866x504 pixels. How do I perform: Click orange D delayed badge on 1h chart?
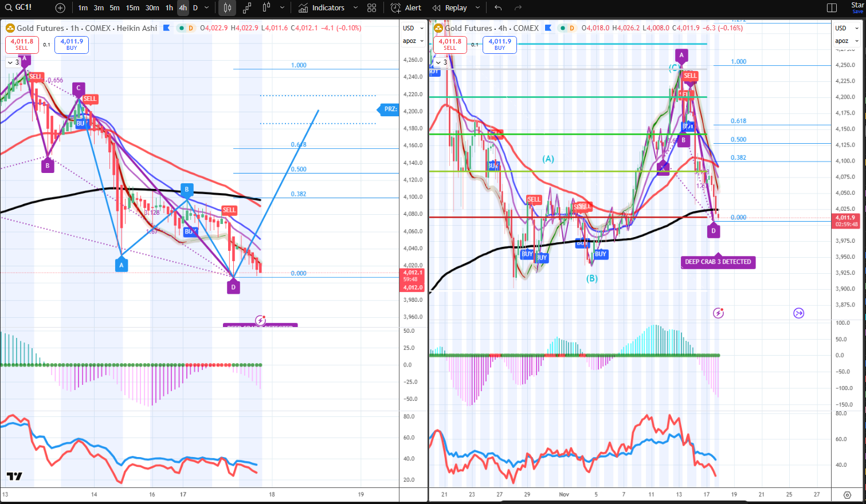190,28
